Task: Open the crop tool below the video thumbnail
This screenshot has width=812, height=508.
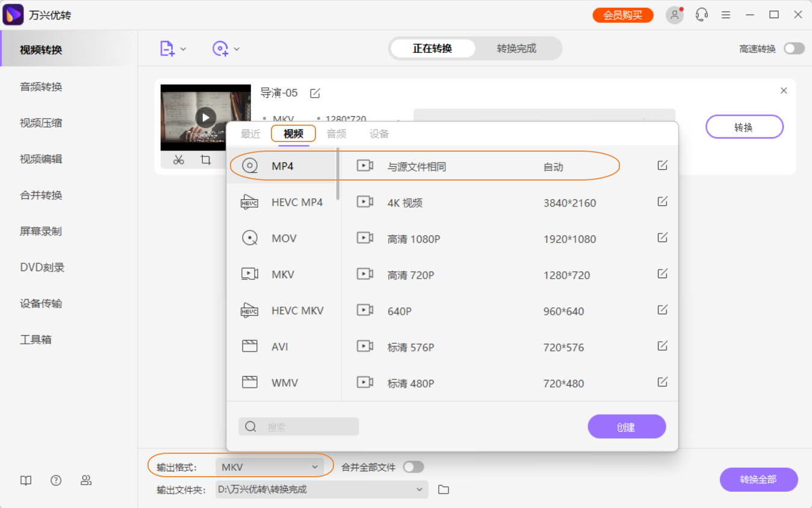Action: pyautogui.click(x=205, y=160)
